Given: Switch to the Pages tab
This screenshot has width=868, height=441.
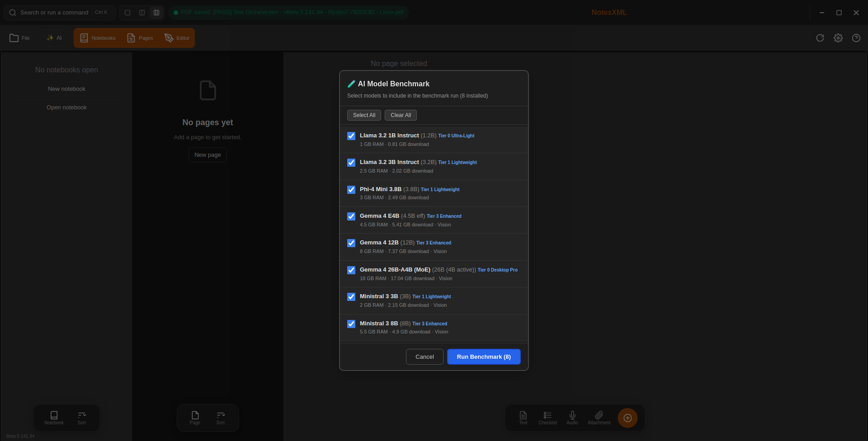Looking at the screenshot, I should pos(140,38).
